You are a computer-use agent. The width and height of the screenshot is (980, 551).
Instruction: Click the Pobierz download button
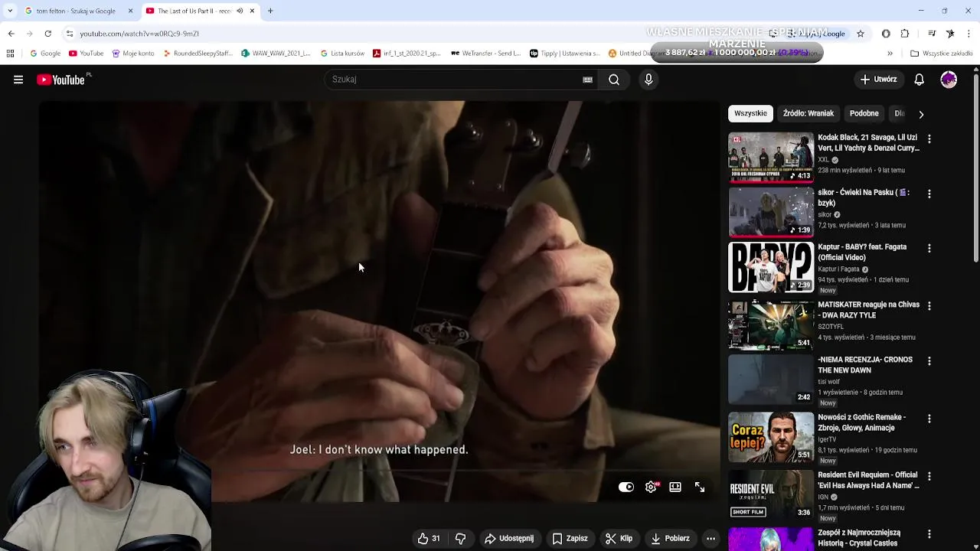[671, 539]
